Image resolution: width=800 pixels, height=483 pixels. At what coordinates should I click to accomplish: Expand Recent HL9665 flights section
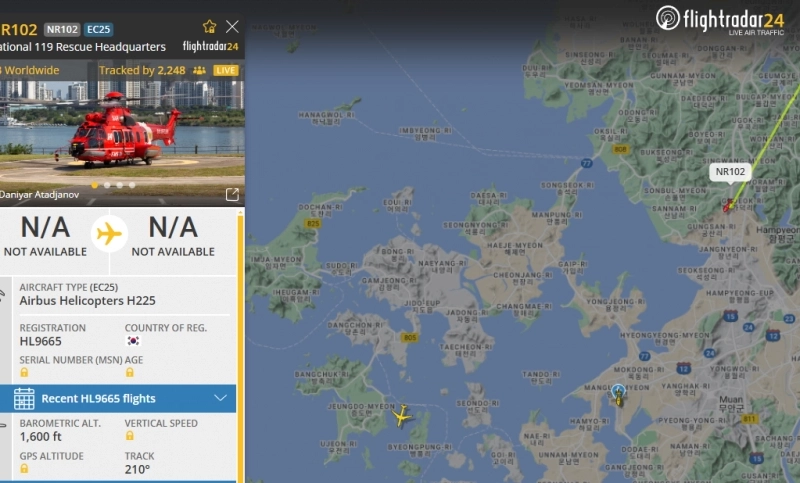pos(118,398)
